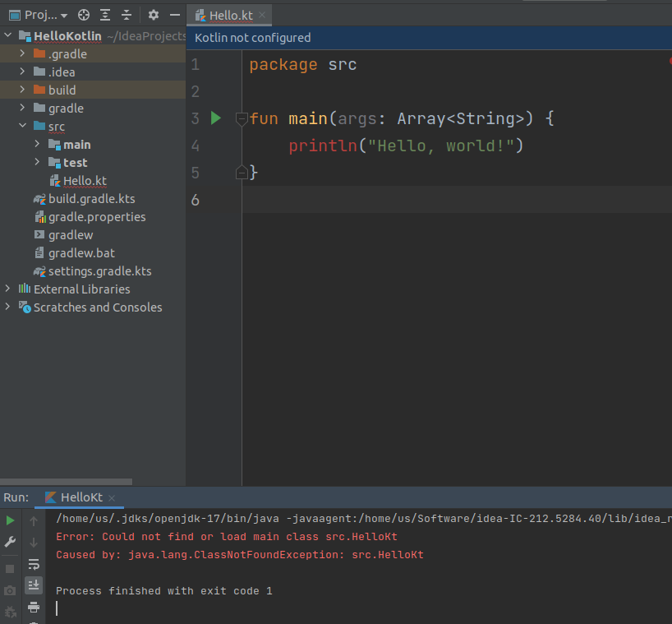Click the gradlew script icon
The width and height of the screenshot is (672, 624).
pyautogui.click(x=39, y=234)
